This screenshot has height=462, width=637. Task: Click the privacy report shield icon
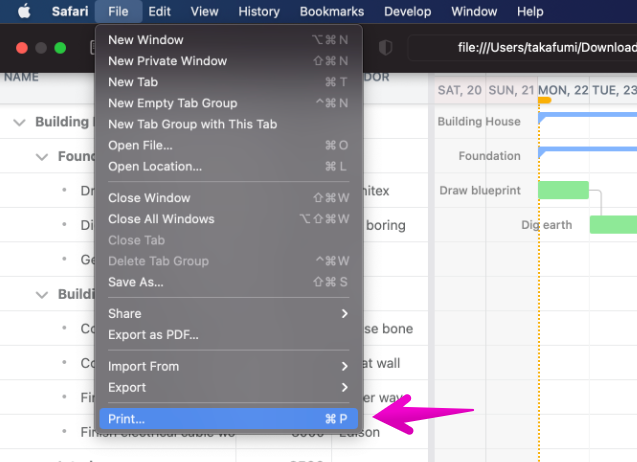(x=386, y=47)
